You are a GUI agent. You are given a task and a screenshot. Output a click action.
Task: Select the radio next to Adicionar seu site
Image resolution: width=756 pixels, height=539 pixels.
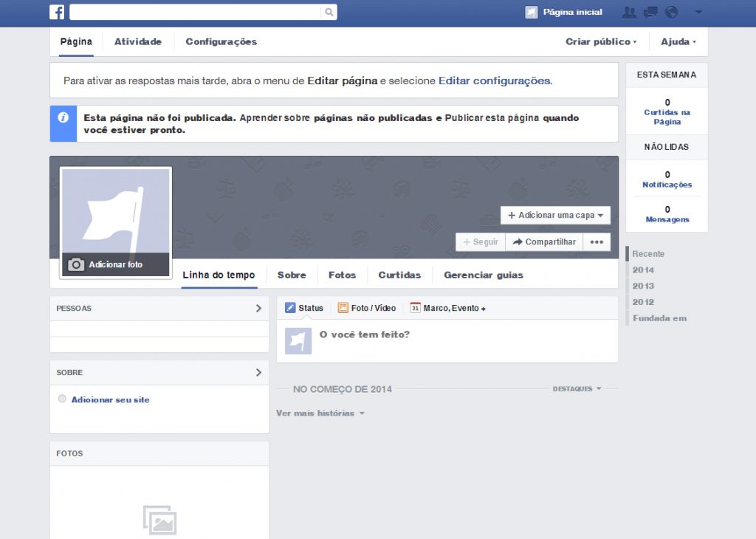coord(62,398)
